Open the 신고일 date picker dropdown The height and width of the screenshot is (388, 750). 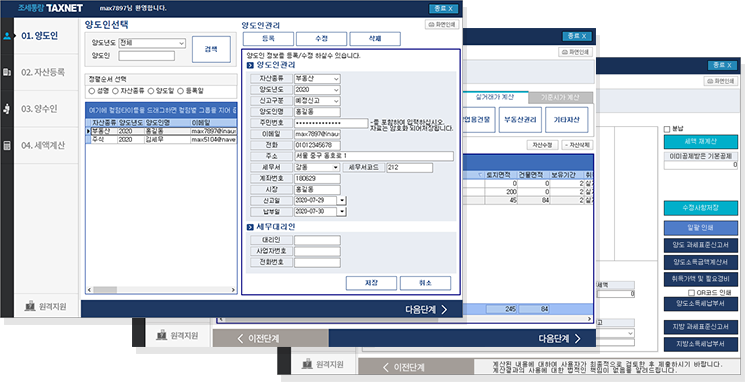(x=342, y=200)
